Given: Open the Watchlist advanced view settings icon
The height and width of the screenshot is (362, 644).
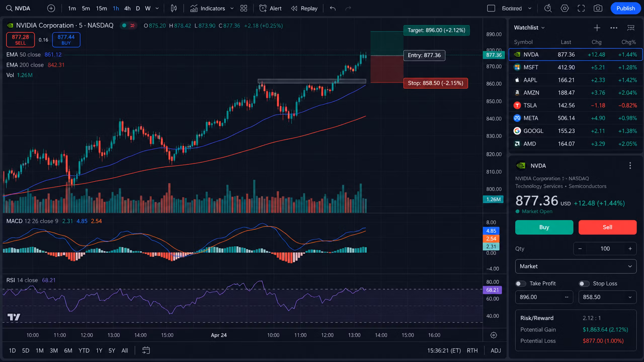Looking at the screenshot, I should tap(631, 28).
